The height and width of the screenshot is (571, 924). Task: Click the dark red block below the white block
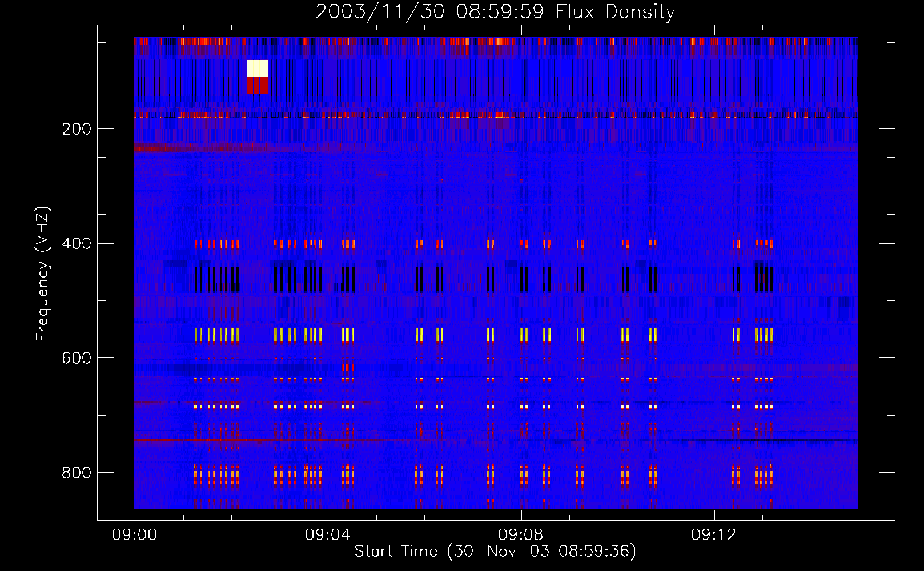258,86
